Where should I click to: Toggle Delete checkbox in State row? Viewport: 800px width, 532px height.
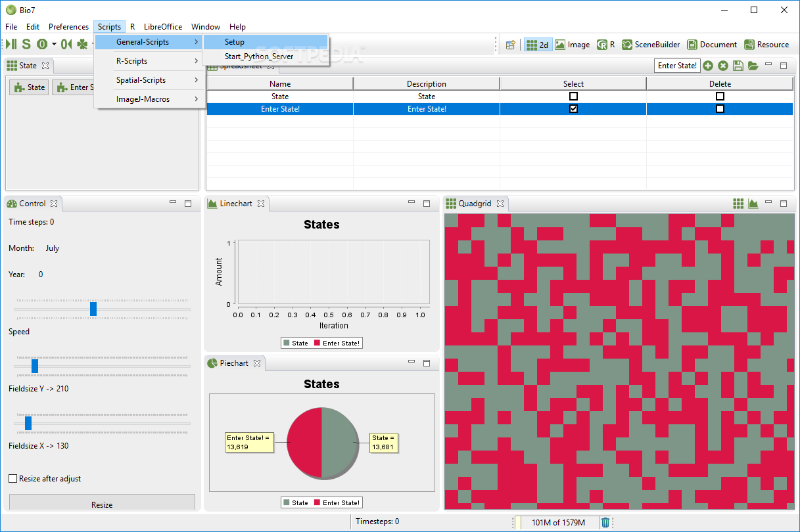pos(720,97)
